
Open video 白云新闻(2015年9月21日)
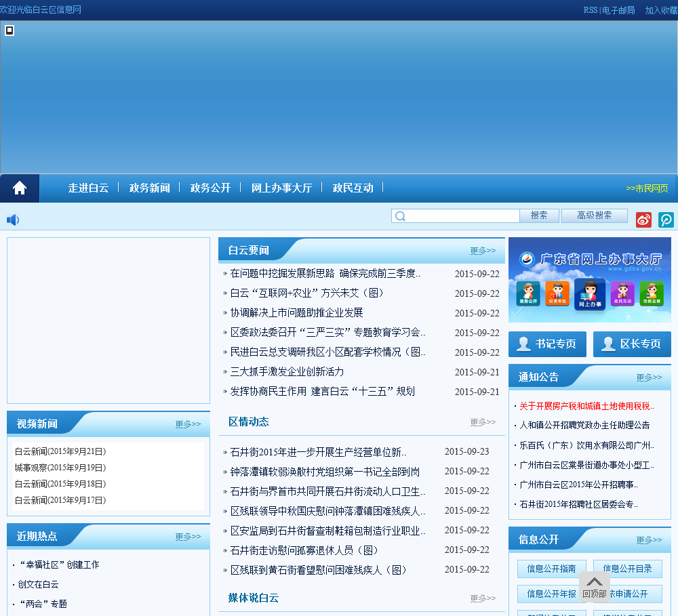(60, 451)
